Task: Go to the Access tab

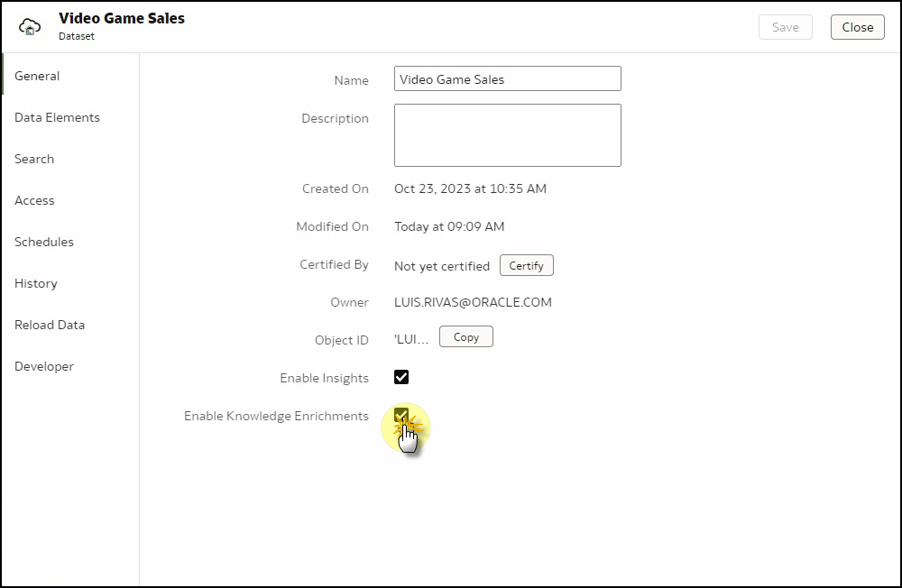Action: click(34, 200)
